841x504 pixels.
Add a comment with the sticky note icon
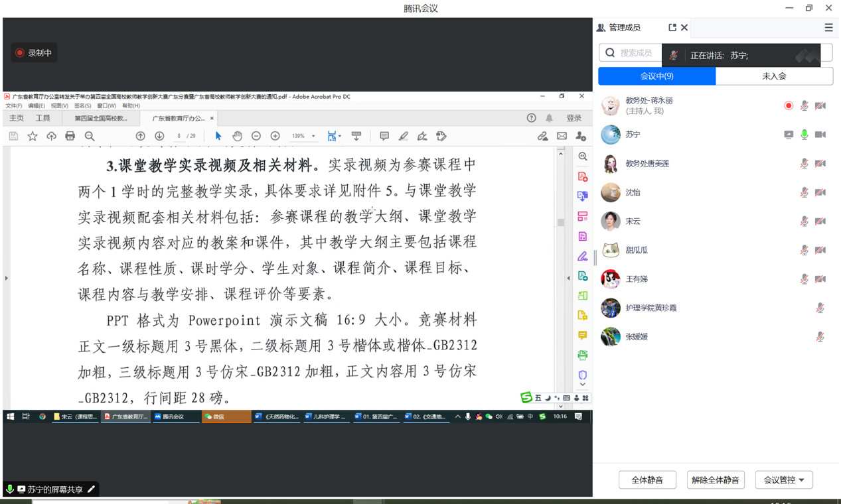[x=384, y=136]
